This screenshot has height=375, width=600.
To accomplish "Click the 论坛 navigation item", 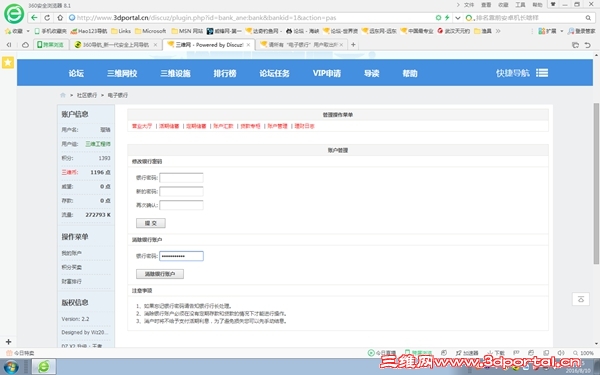I will [x=76, y=73].
